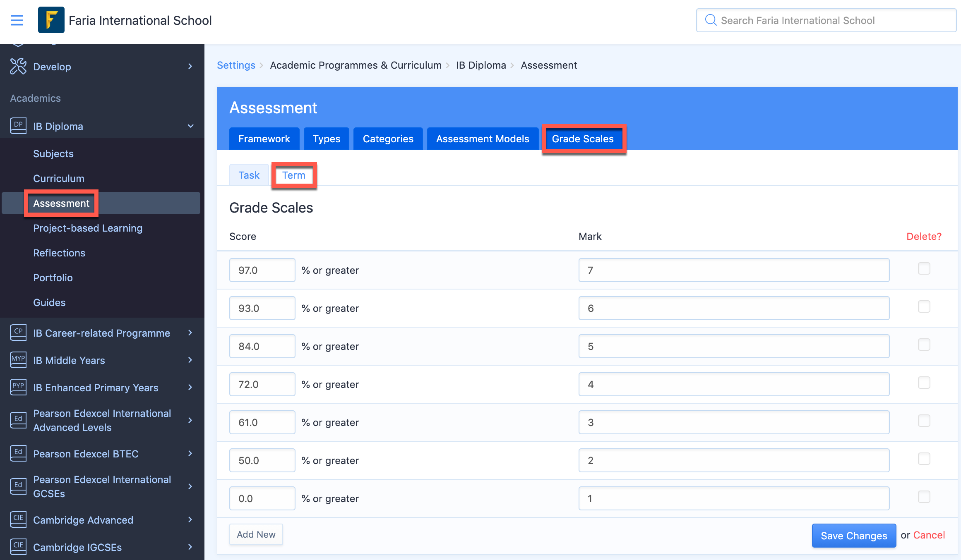Click the IB Career-related Programme icon

coord(18,333)
